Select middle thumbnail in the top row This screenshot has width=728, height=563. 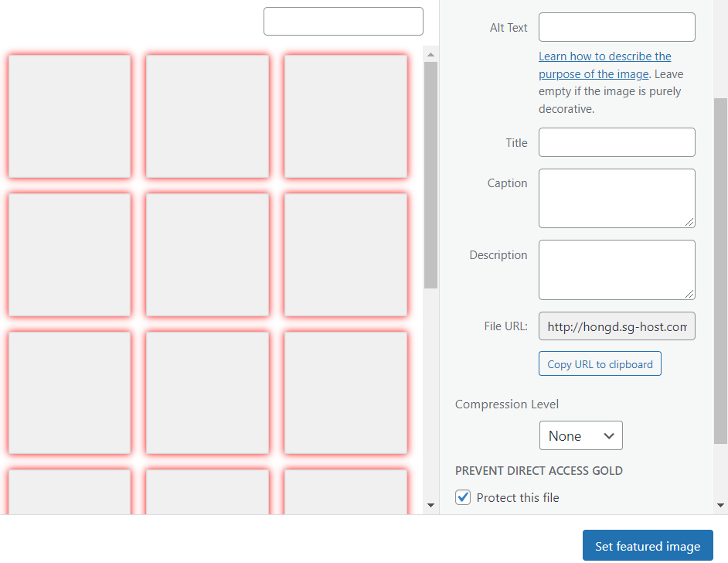coord(208,117)
